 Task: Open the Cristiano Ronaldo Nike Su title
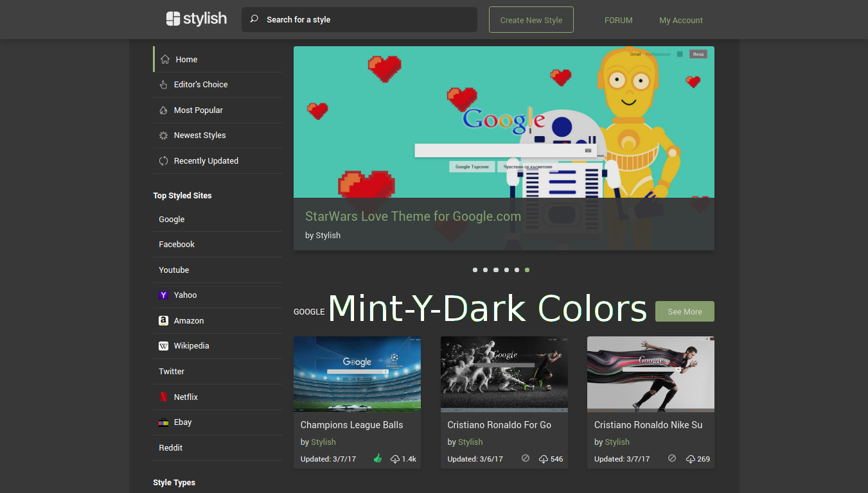point(648,425)
